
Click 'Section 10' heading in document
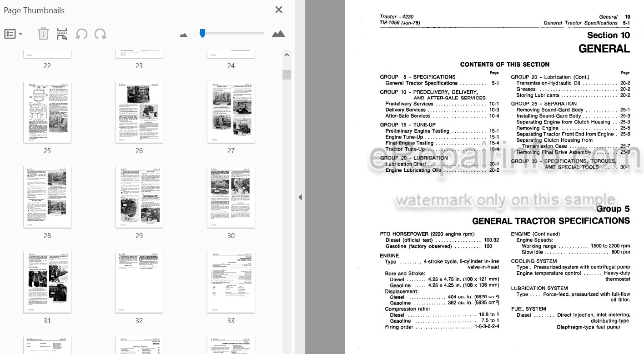609,35
